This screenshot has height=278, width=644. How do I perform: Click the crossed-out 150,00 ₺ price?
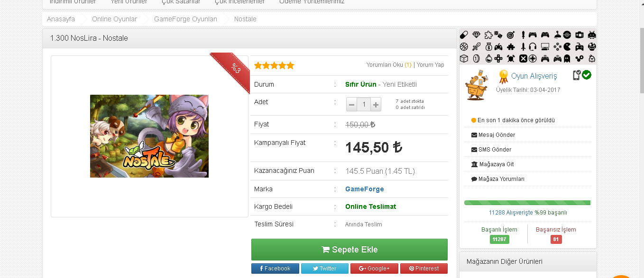point(360,125)
